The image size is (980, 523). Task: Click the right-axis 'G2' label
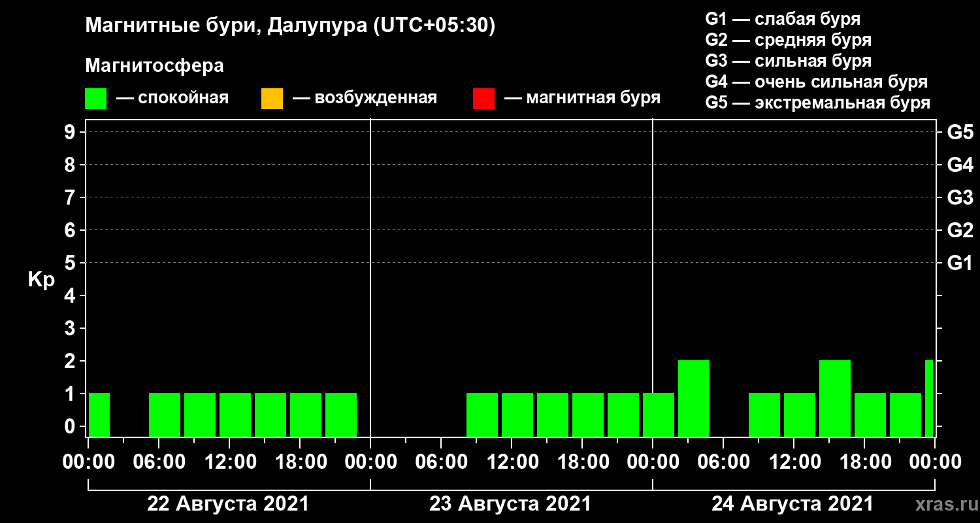click(x=960, y=230)
